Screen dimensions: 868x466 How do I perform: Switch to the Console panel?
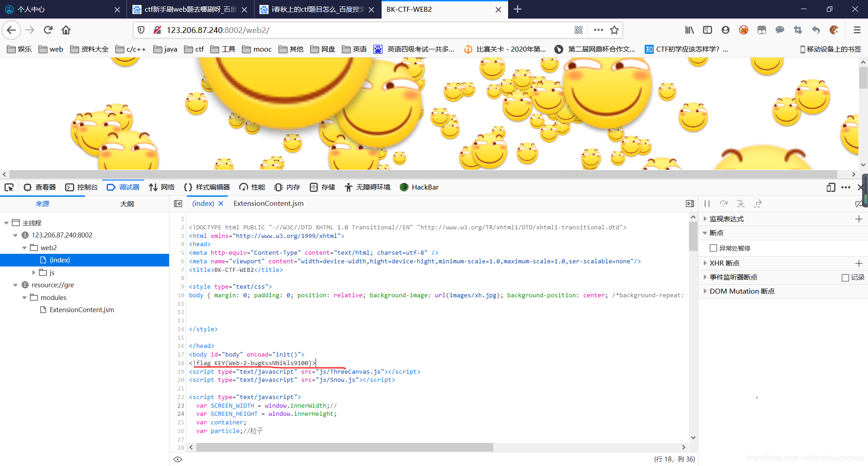[x=81, y=187]
